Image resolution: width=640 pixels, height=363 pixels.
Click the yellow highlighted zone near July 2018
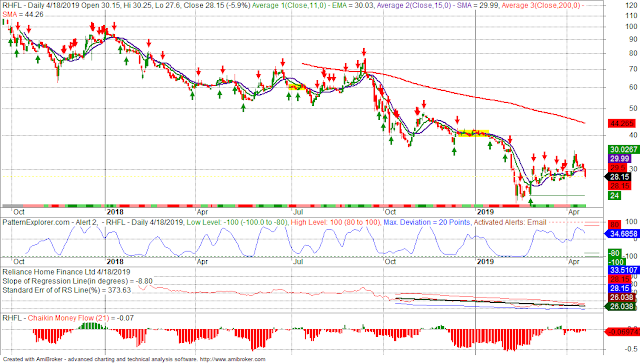pyautogui.click(x=296, y=87)
